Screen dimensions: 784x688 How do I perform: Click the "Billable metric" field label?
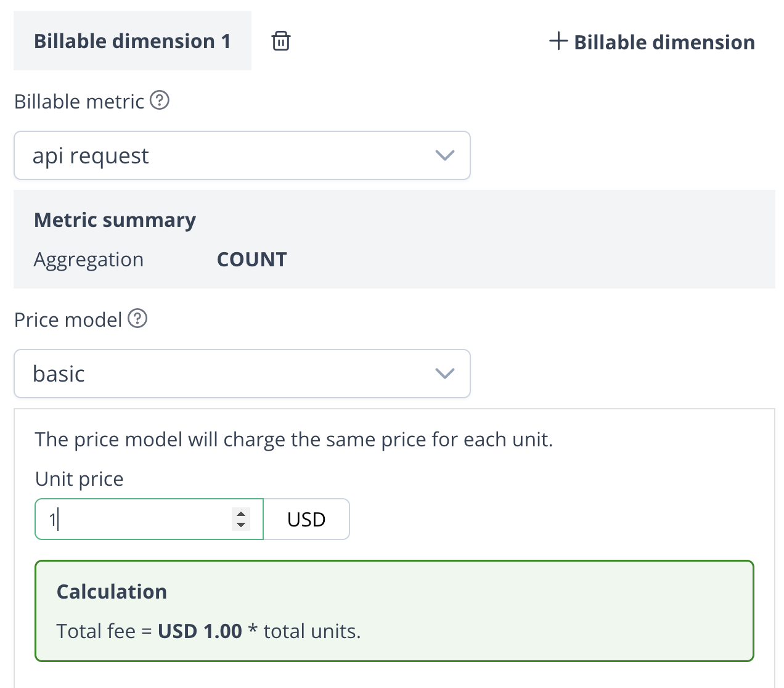click(79, 101)
